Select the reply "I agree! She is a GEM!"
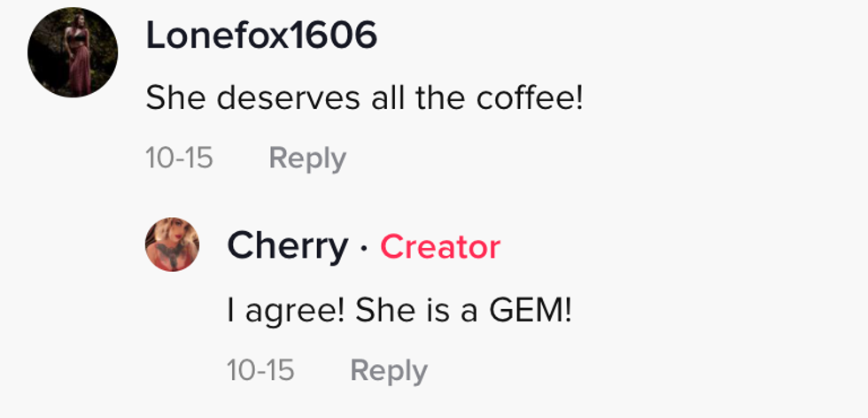 click(x=399, y=310)
